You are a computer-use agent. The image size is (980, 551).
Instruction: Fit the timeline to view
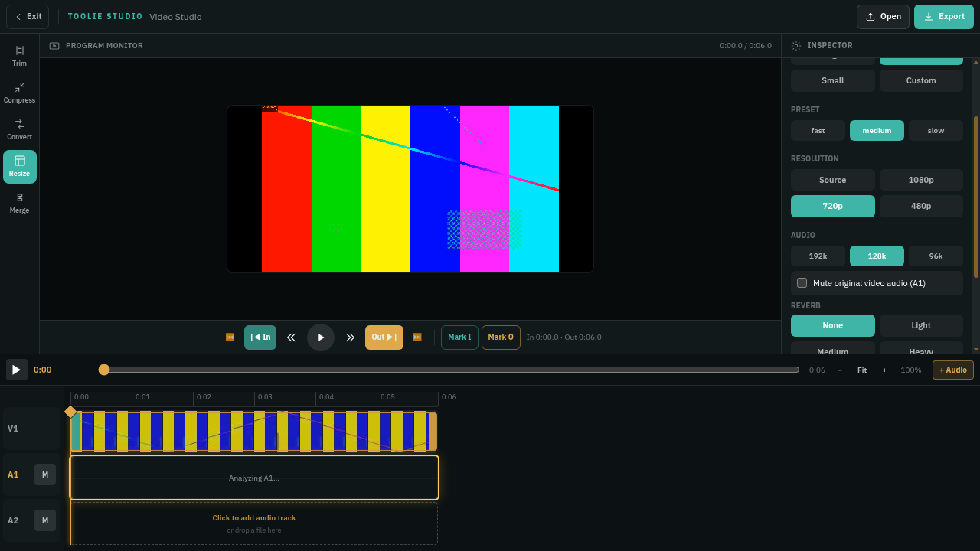point(862,370)
